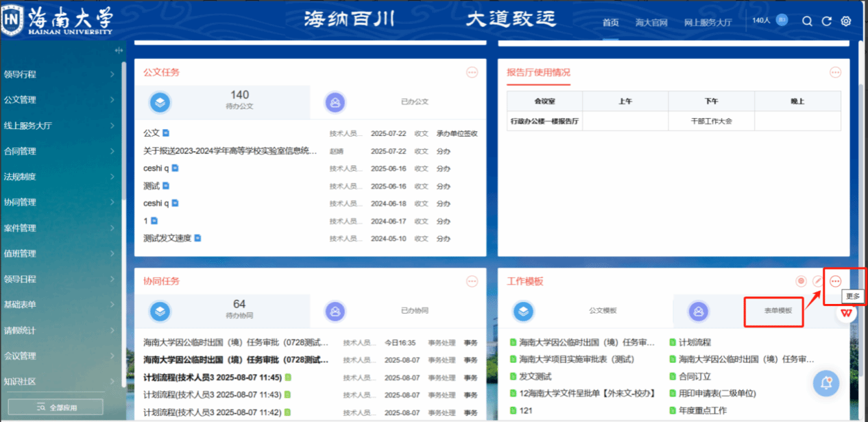Screen dimensions: 868x422
Task: Expand 会议管理 in the sidebar
Action: pyautogui.click(x=59, y=355)
